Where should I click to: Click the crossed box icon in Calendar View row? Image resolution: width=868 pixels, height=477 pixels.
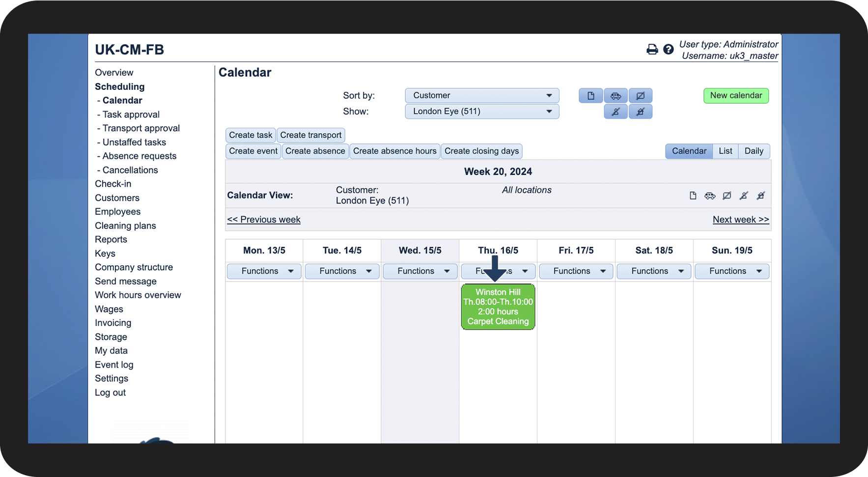(x=727, y=196)
